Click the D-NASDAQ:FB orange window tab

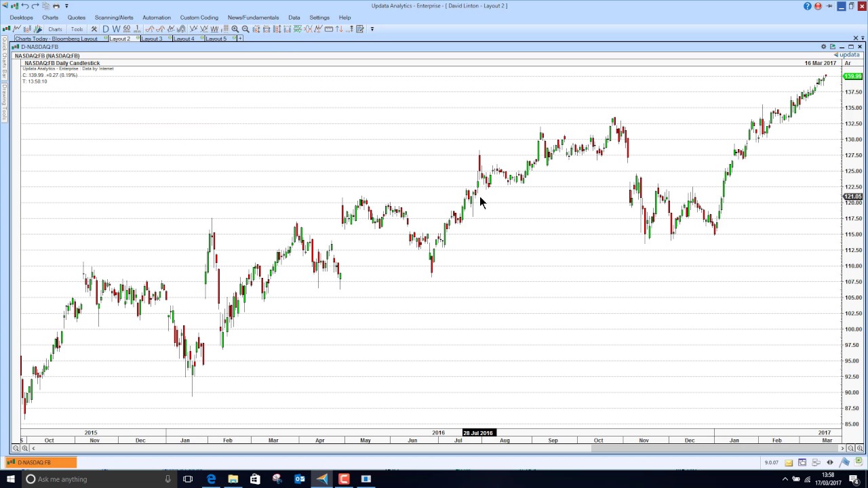pos(41,462)
